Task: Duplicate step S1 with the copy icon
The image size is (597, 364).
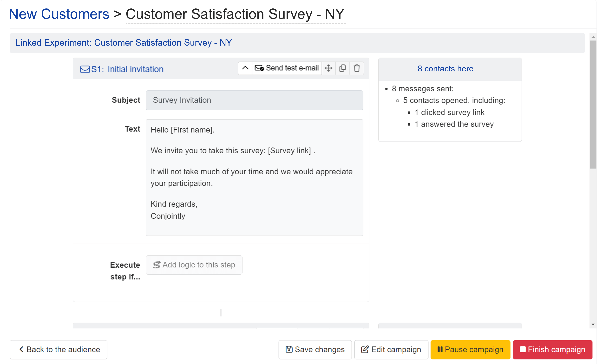Action: (342, 68)
